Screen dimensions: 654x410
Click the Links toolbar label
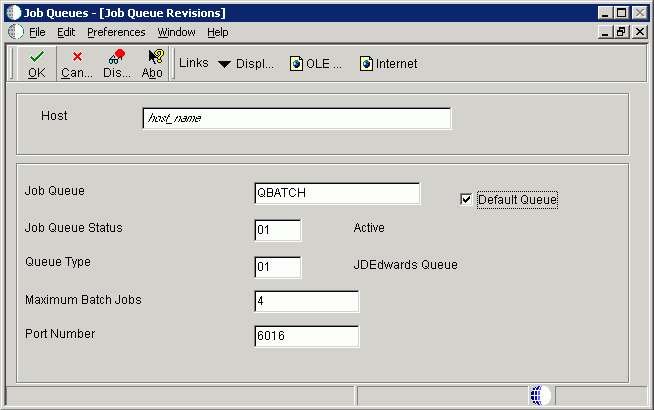pos(194,63)
